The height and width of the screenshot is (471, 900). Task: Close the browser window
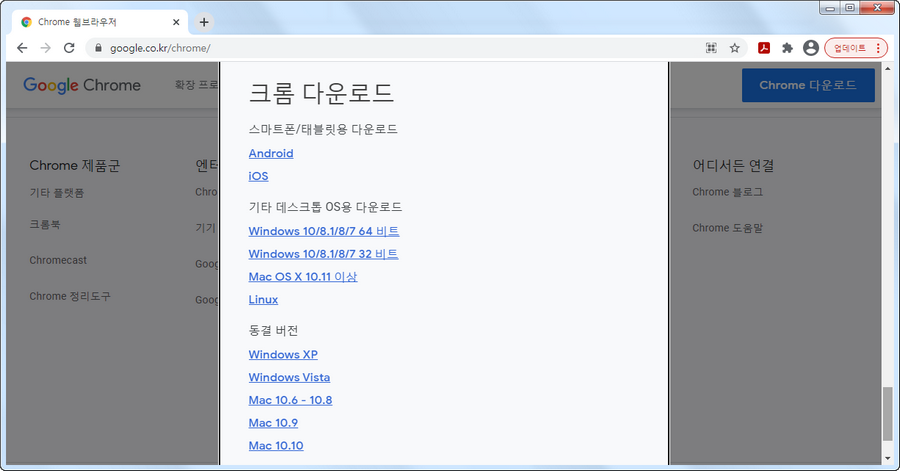click(878, 8)
